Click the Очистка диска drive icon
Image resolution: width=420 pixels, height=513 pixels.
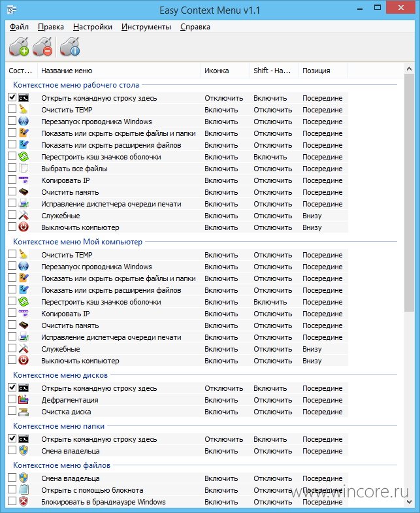pyautogui.click(x=24, y=412)
